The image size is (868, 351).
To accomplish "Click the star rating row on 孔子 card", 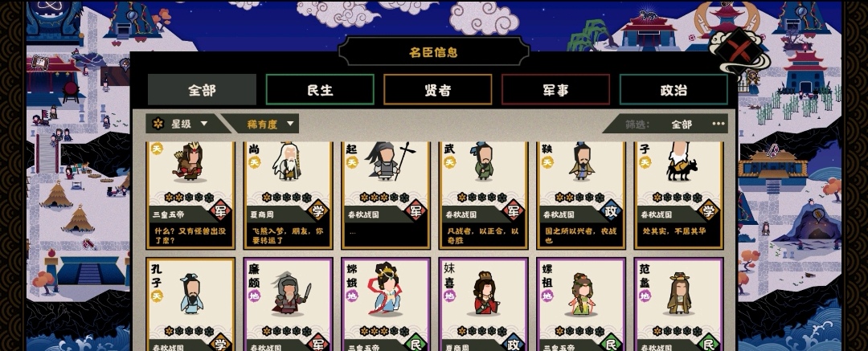I will (x=189, y=331).
